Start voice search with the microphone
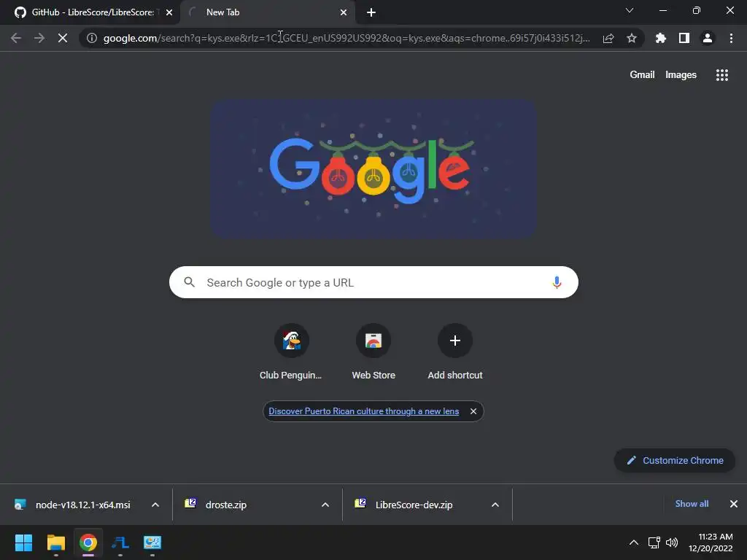 pyautogui.click(x=557, y=282)
